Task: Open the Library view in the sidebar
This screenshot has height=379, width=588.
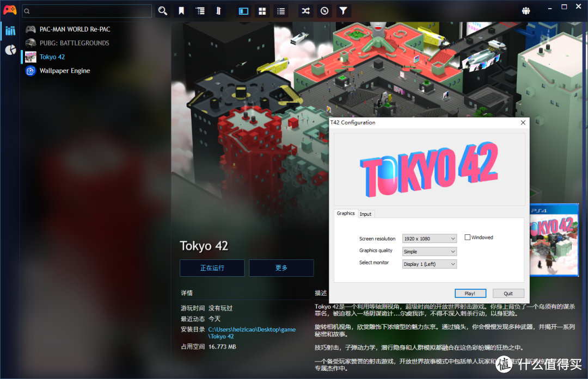Action: 10,30
